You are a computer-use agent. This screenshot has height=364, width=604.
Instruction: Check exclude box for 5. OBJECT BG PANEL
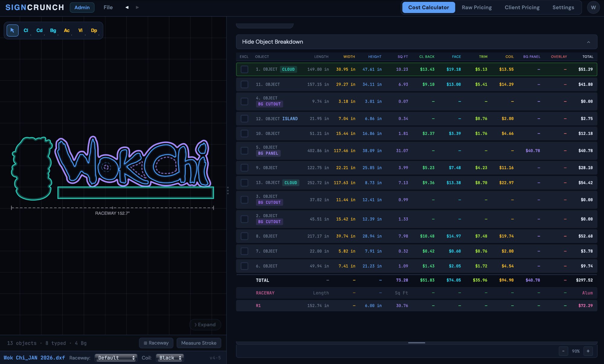pos(244,150)
